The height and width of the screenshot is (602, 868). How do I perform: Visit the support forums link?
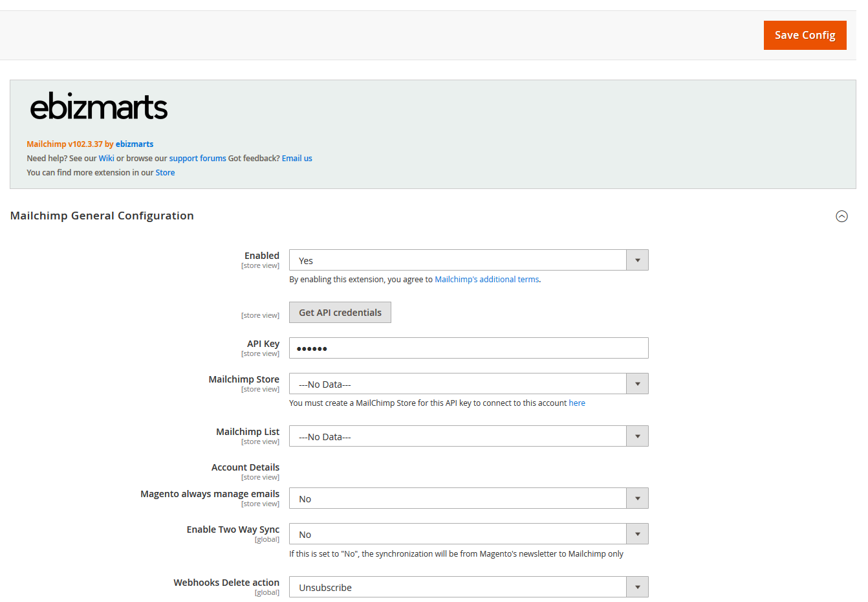click(x=197, y=157)
